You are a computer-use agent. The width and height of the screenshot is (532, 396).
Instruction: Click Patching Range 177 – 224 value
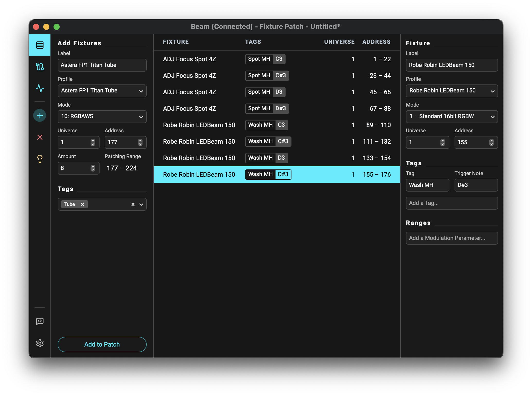[x=122, y=168]
